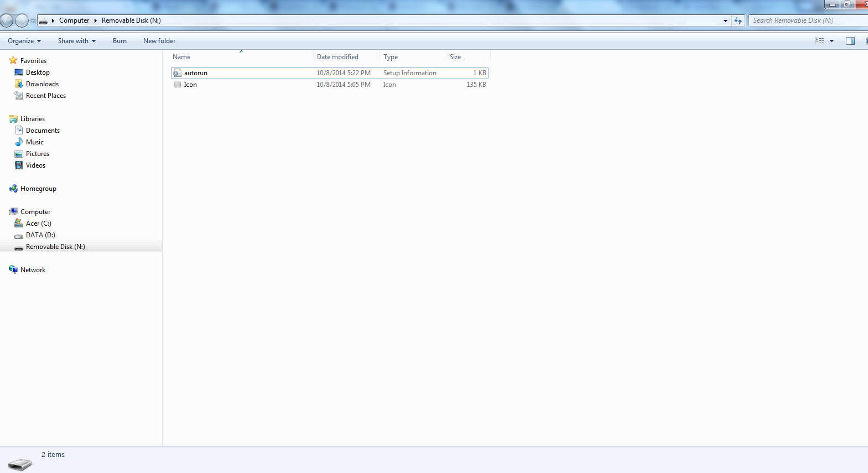Click the date "10/8/2014 5:05 PM"
This screenshot has width=868, height=473.
344,85
